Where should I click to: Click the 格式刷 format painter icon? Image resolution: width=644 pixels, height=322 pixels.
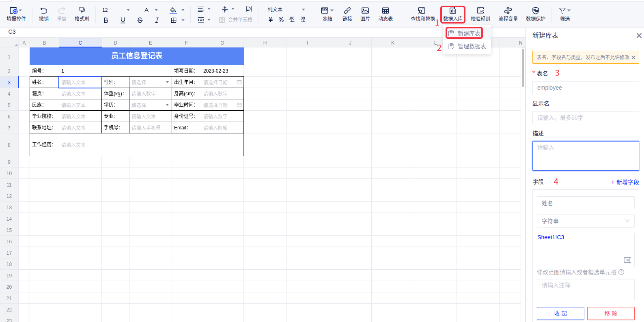click(x=82, y=14)
